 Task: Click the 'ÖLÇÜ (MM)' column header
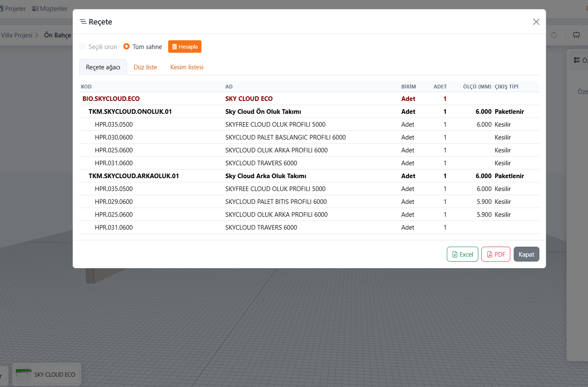pos(477,87)
